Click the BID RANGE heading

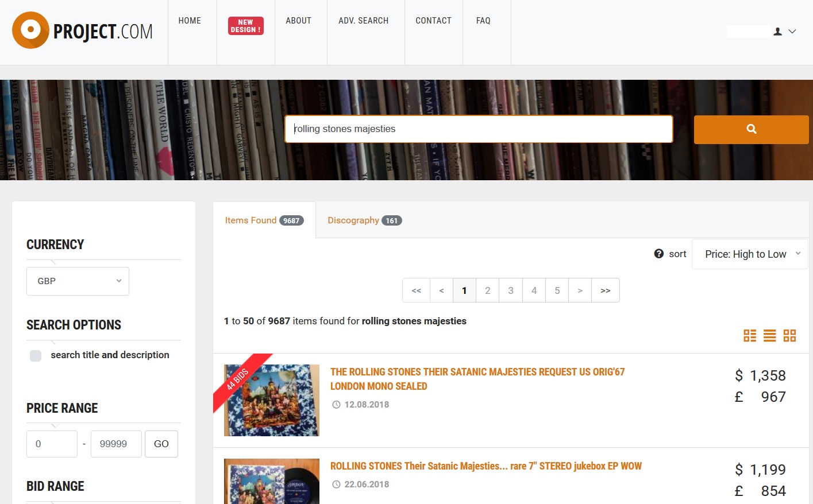click(x=55, y=486)
